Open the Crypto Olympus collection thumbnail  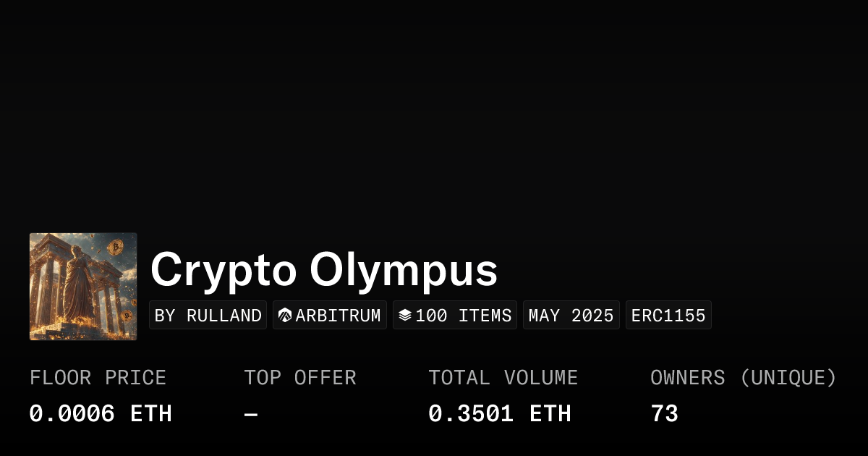point(83,287)
